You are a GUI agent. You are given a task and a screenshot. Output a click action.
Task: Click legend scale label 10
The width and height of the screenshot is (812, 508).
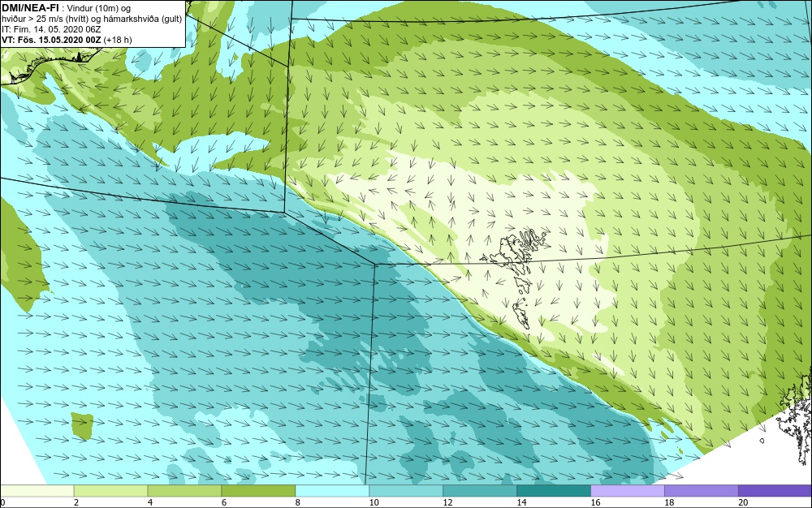pos(374,502)
